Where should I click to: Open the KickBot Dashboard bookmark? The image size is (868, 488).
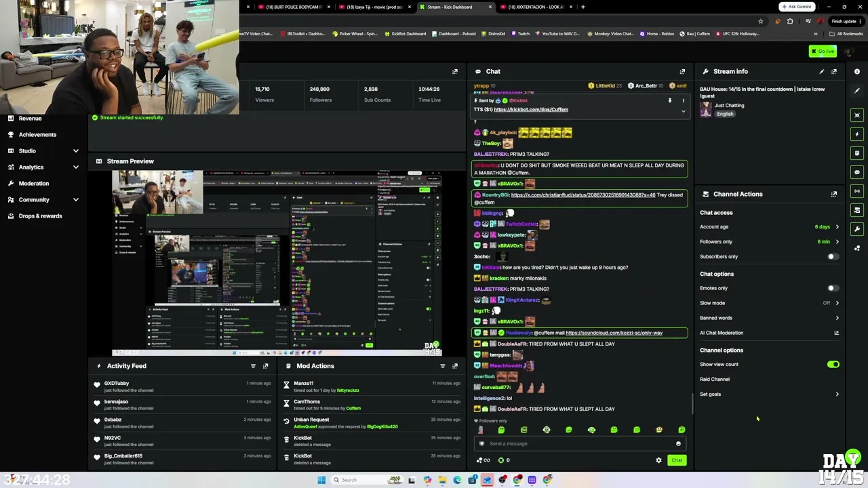(x=406, y=34)
